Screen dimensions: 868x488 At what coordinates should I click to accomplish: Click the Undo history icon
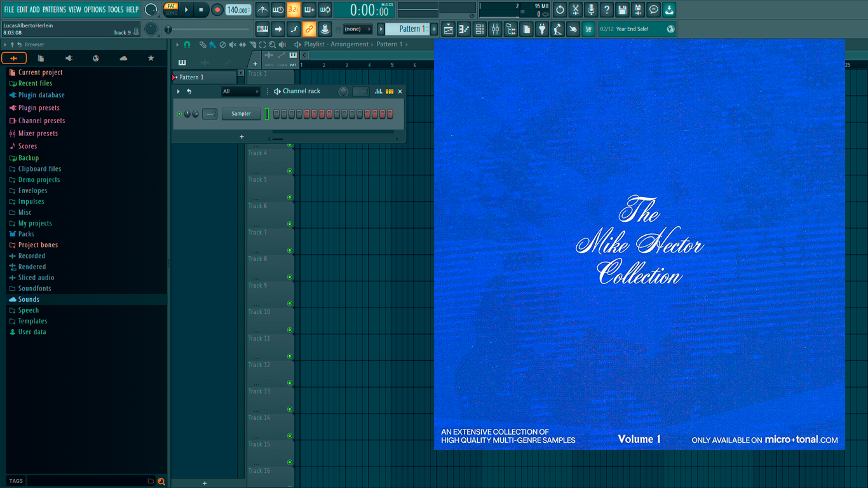tap(560, 10)
